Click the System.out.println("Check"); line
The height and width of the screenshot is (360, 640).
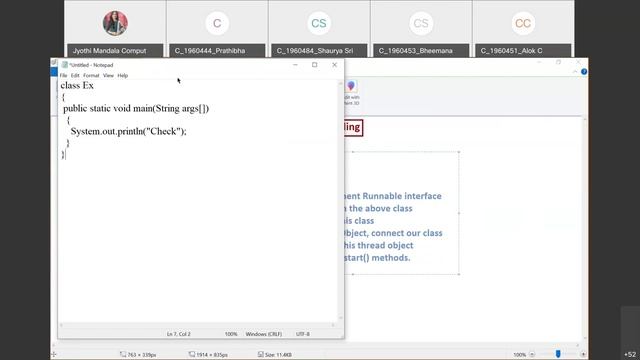click(x=129, y=131)
